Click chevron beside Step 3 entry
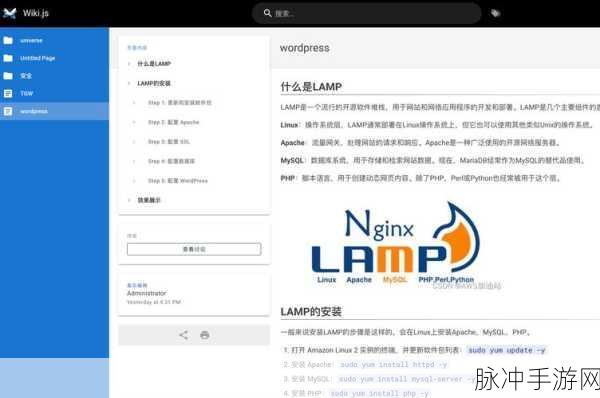This screenshot has height=398, width=600. (134, 142)
